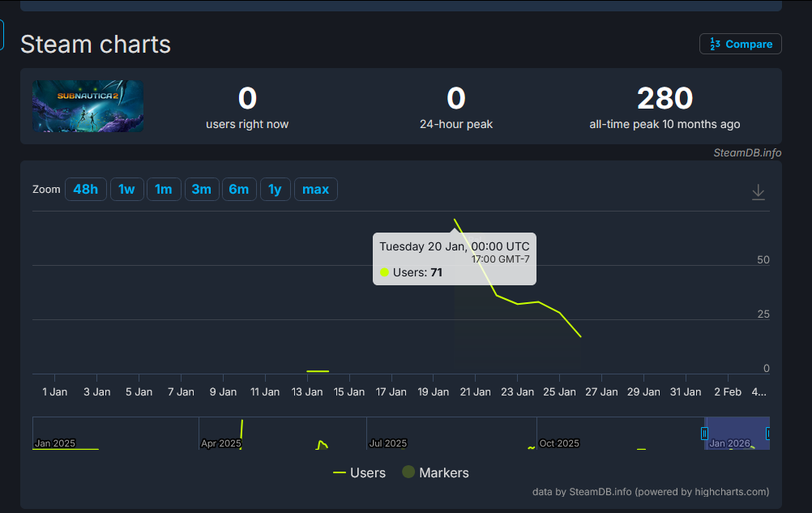Click the '1 Jan' x-axis label
The height and width of the screenshot is (513, 812).
click(55, 392)
